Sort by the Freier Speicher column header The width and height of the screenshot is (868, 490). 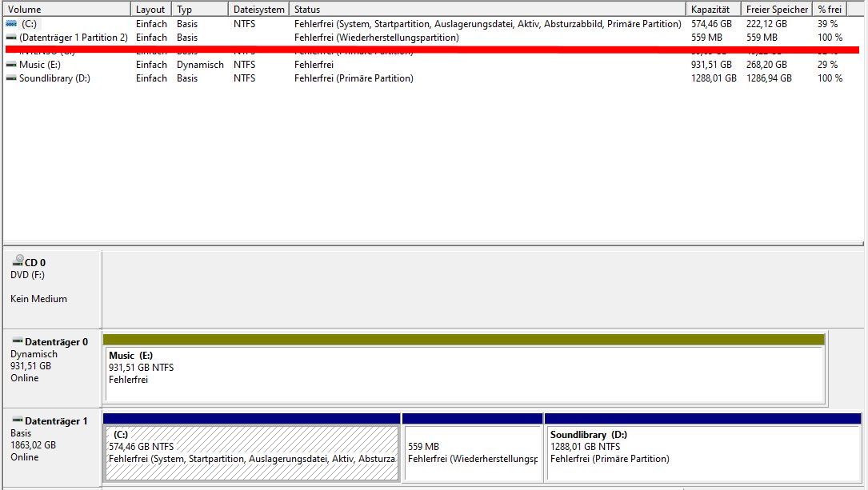[777, 10]
